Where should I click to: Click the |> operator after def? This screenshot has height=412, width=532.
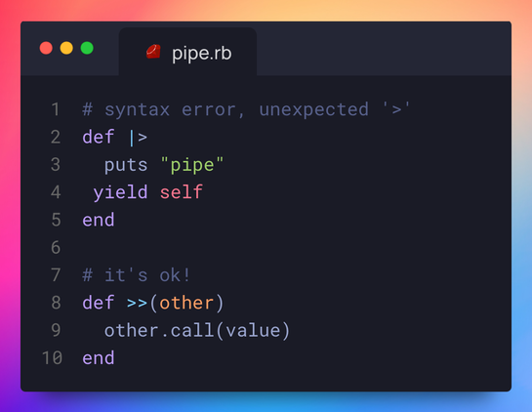click(139, 138)
